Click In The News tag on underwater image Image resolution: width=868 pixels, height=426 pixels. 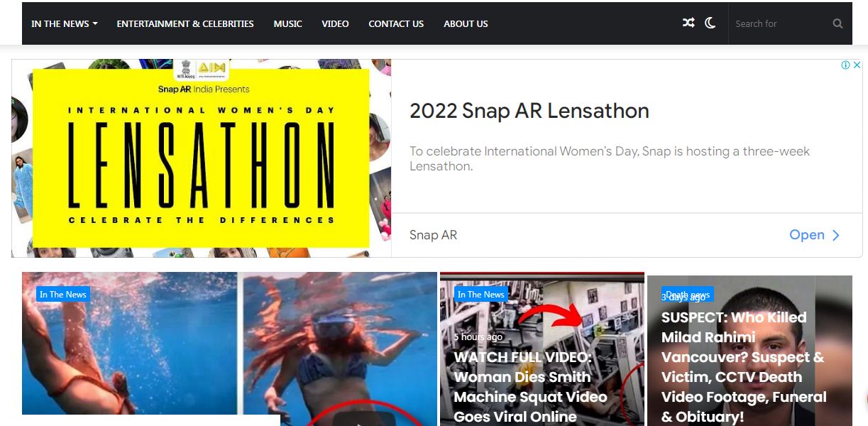[63, 294]
